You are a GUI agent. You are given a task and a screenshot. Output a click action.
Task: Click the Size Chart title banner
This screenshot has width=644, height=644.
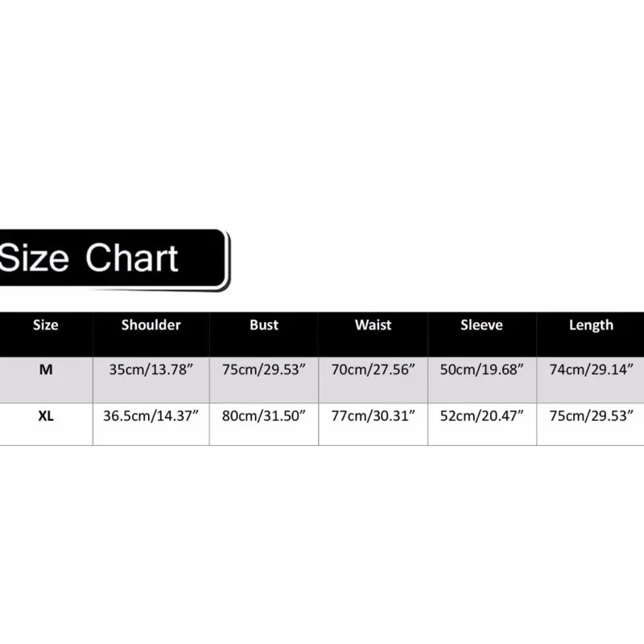(x=113, y=259)
